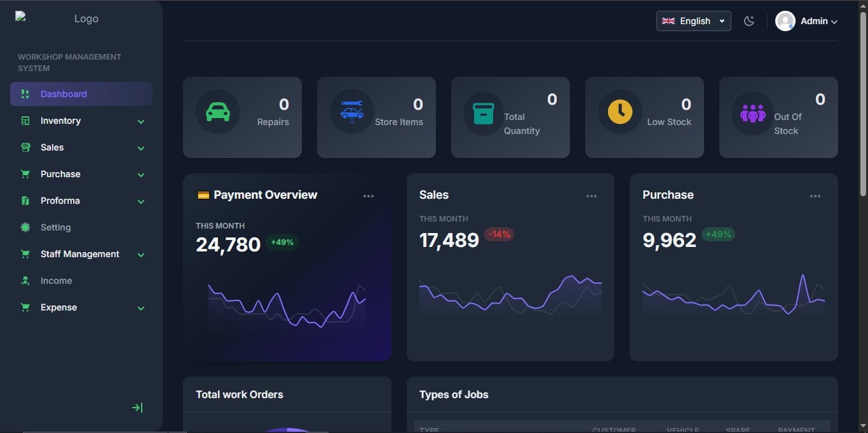Image resolution: width=868 pixels, height=433 pixels.
Task: Click the teal Total Quantity box icon
Action: coord(484,114)
